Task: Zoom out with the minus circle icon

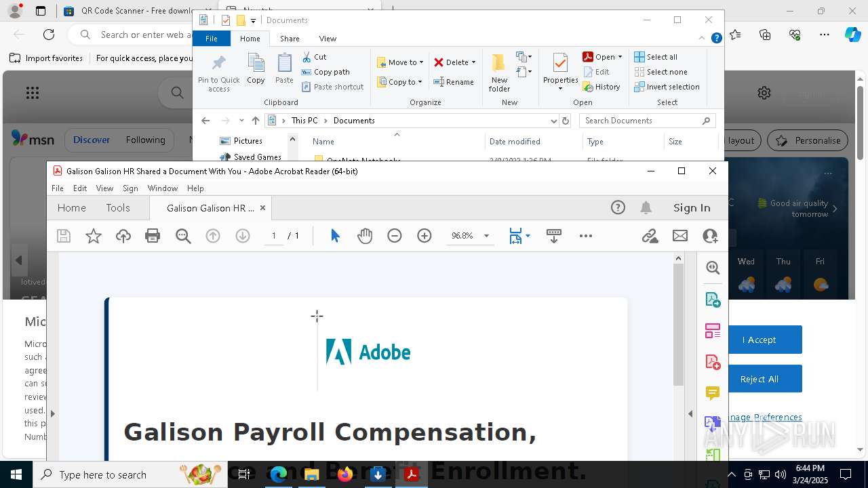Action: coord(395,236)
